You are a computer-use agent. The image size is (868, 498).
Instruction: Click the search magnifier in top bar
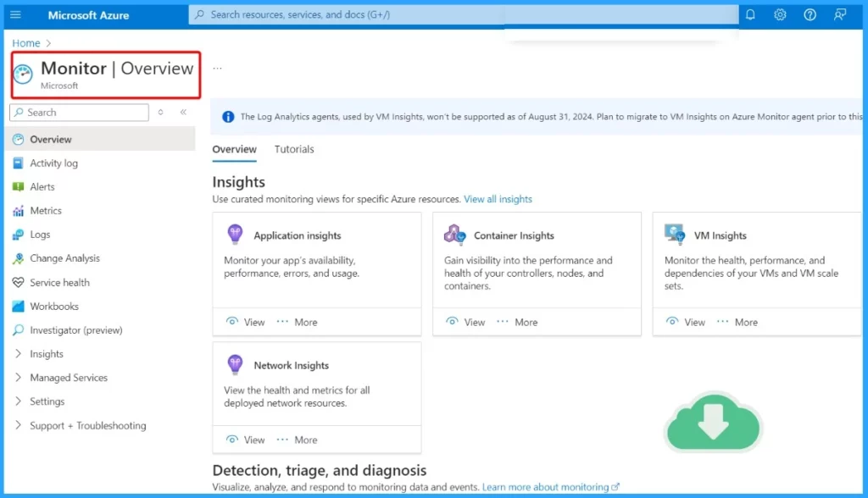coord(200,14)
